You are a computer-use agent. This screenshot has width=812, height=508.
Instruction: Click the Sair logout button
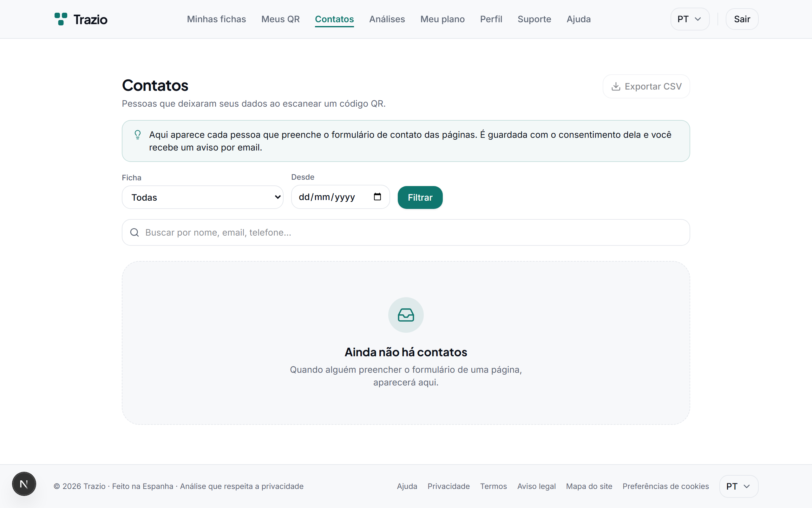point(742,19)
